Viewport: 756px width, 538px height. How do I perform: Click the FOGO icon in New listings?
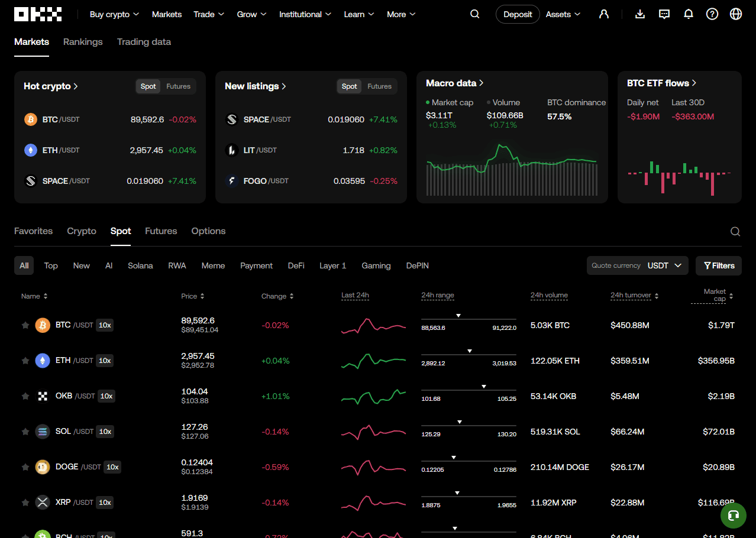click(232, 181)
